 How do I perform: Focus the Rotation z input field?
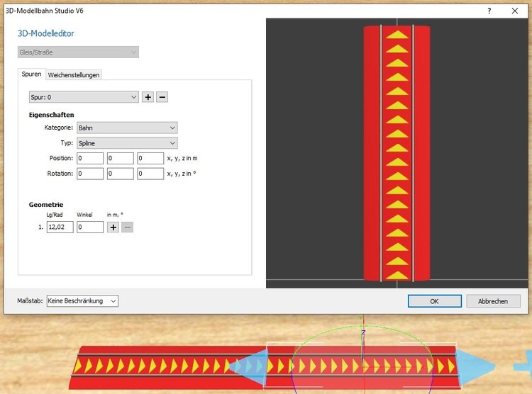(150, 174)
